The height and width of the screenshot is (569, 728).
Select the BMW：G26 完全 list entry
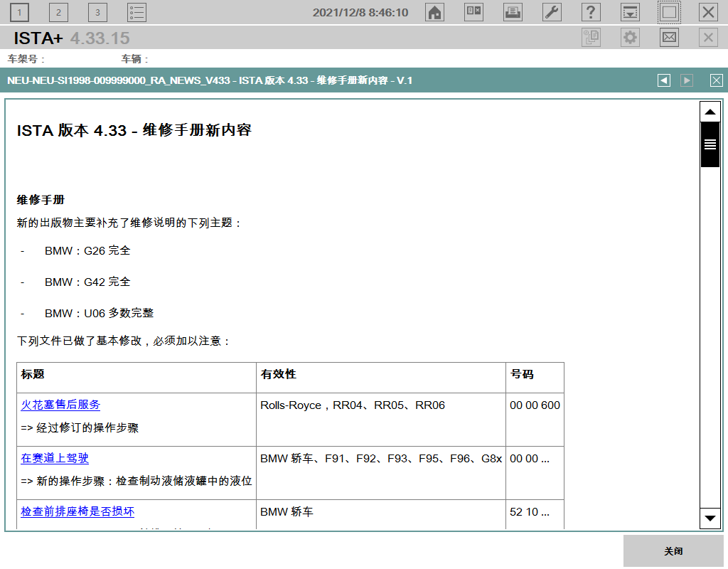click(87, 251)
